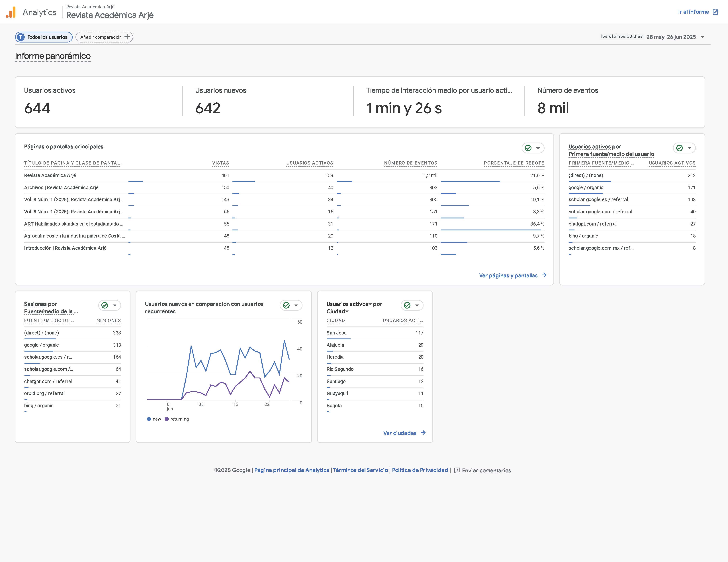Image resolution: width=728 pixels, height=562 pixels.
Task: Click PRIMERA FUENTE/MEDIO column header
Action: (x=601, y=163)
